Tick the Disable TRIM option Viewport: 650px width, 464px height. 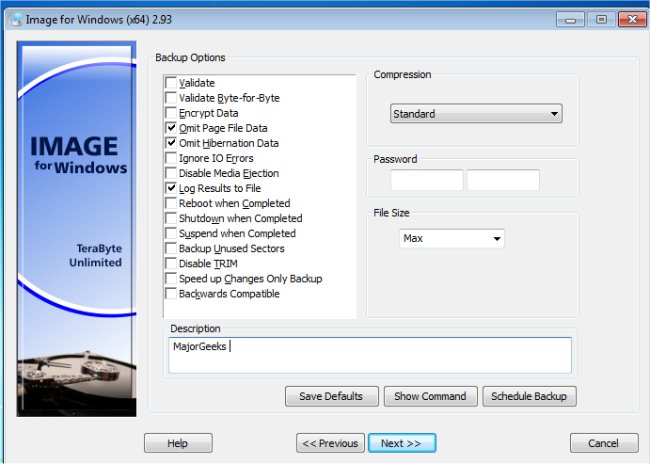[x=171, y=263]
